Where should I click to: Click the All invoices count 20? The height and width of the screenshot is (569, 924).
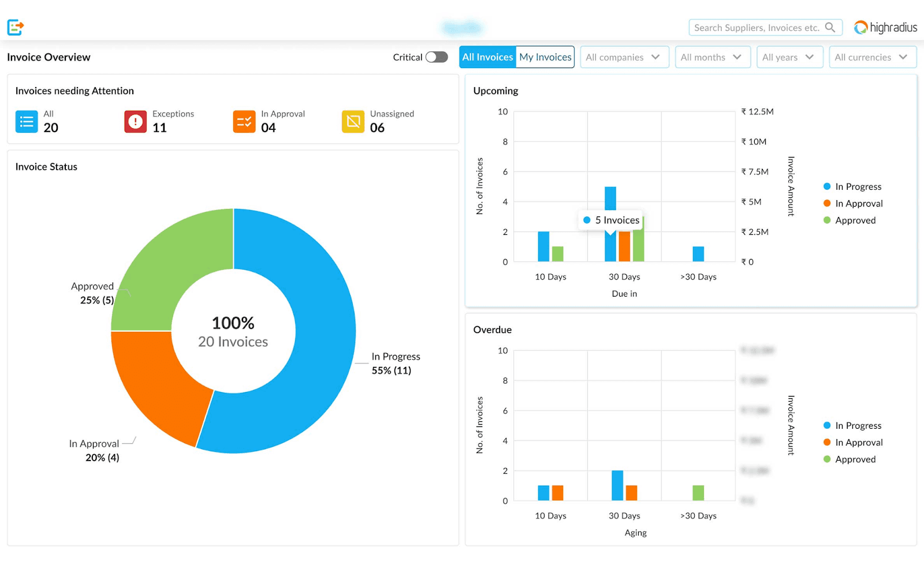(x=51, y=128)
